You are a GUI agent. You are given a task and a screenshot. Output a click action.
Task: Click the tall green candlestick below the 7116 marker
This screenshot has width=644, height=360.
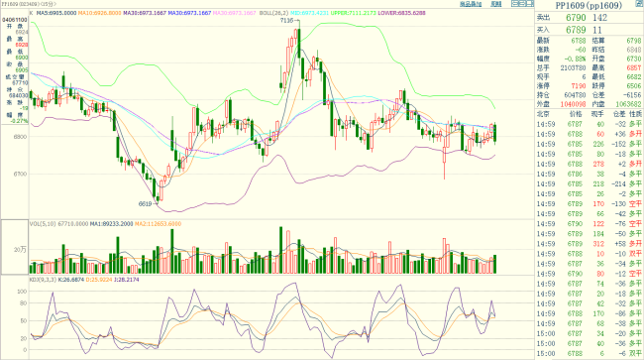[x=299, y=44]
